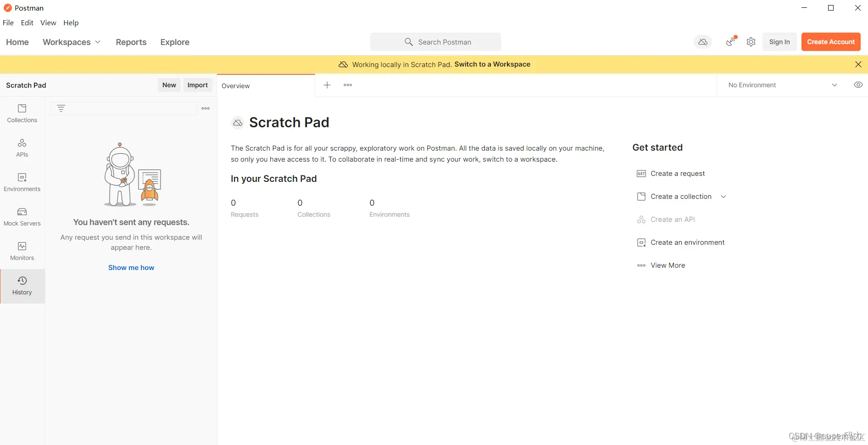The width and height of the screenshot is (868, 445).
Task: Click the Switch to a Workspace link
Action: [492, 64]
